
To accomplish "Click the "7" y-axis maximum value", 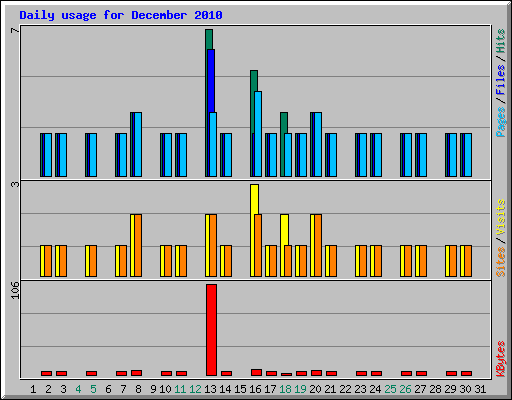I will click(x=15, y=30).
